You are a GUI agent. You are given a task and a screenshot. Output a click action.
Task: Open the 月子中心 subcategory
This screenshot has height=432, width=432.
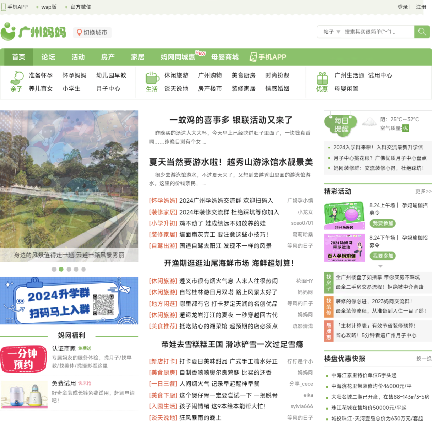click(108, 88)
